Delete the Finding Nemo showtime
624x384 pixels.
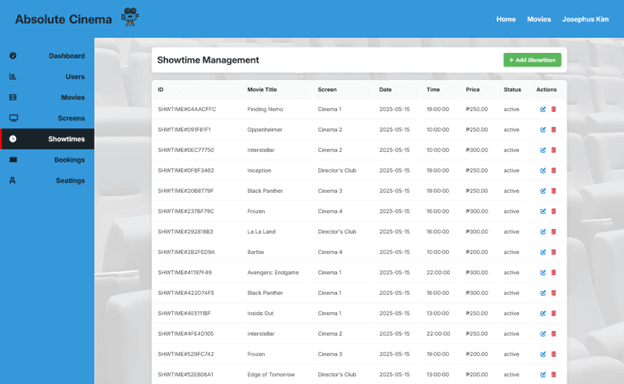[x=554, y=109]
